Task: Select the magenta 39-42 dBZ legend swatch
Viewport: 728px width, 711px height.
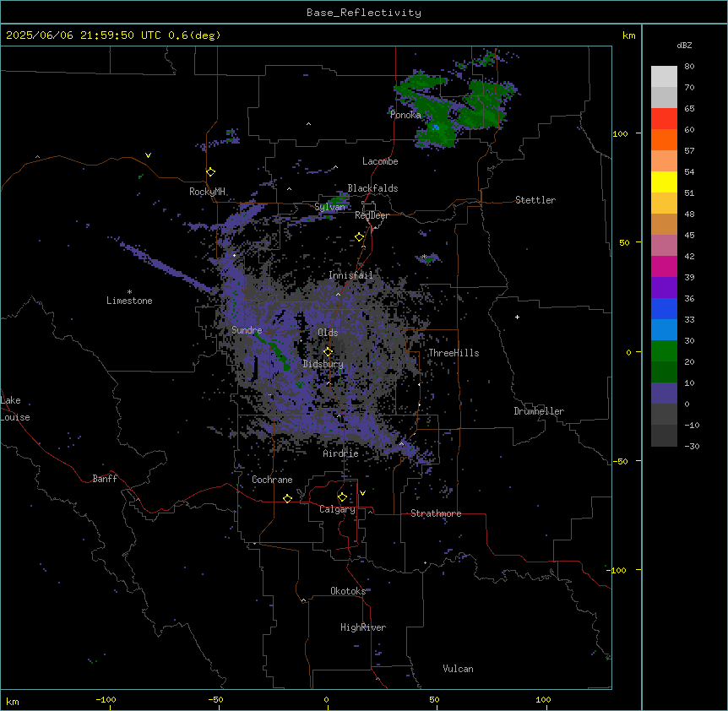Action: 664,266
